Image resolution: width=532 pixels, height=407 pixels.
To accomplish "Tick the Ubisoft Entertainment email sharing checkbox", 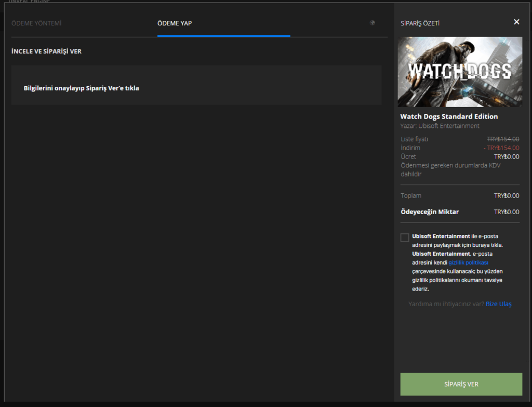I will 404,237.
